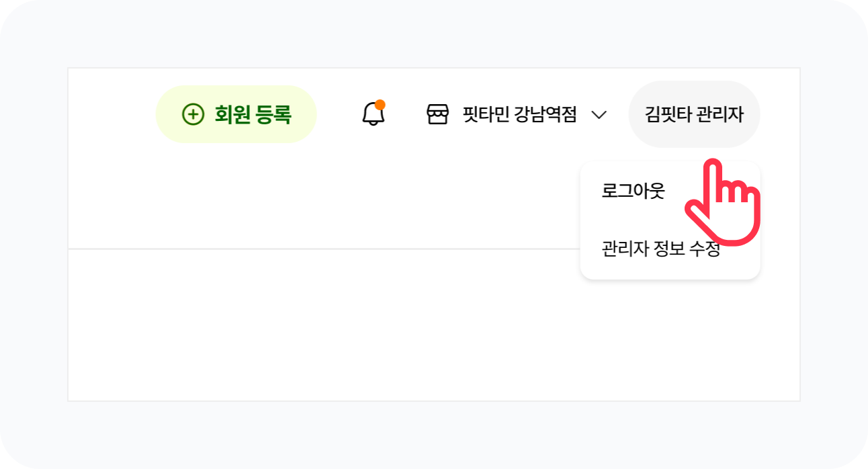Click the 회원 등록 text label
The width and height of the screenshot is (868, 469).
coord(253,115)
